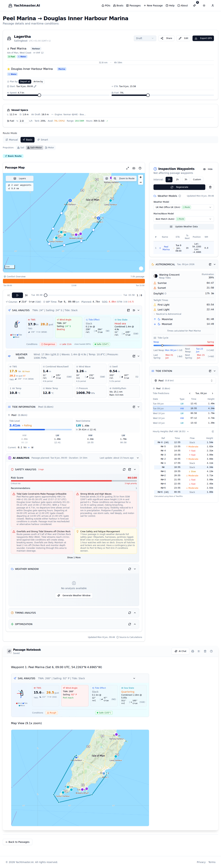Viewport: 221px width, 868px height.
Task: Expand the Passage Map to fullscreen
Action: (x=128, y=168)
